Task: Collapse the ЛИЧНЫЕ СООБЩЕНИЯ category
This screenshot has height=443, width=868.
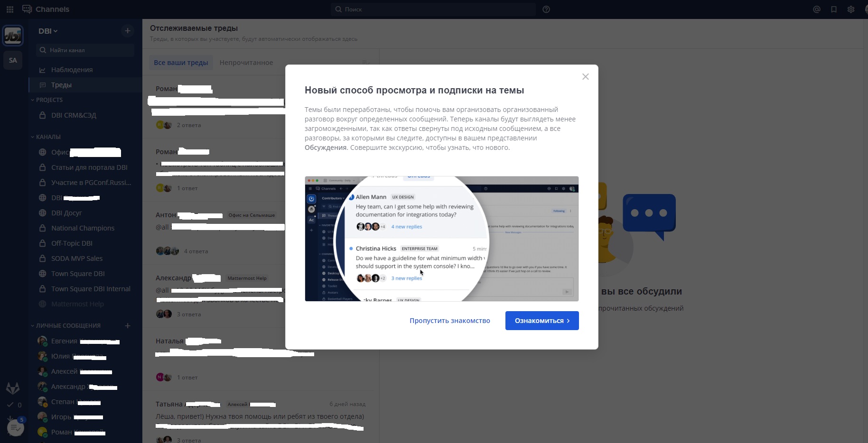Action: 65,326
